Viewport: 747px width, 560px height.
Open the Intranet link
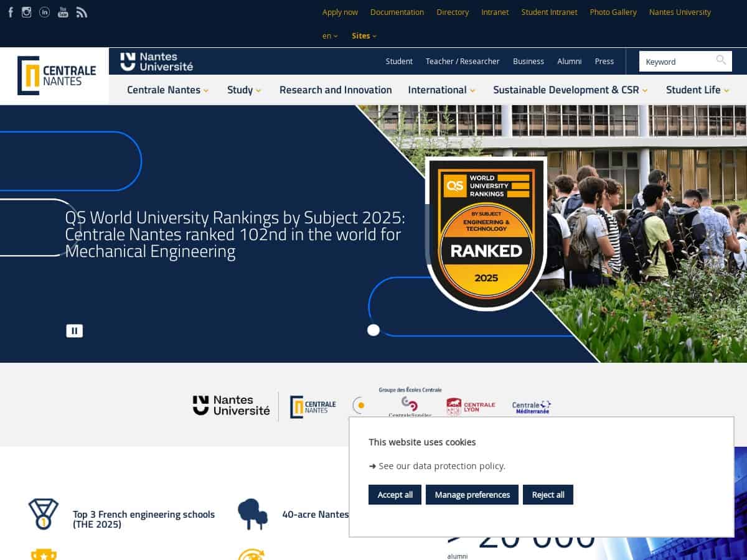[495, 12]
